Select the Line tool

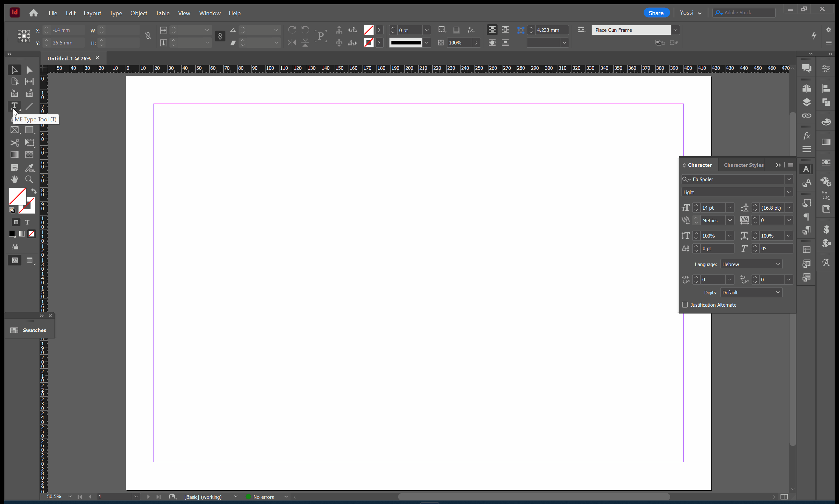click(x=30, y=106)
